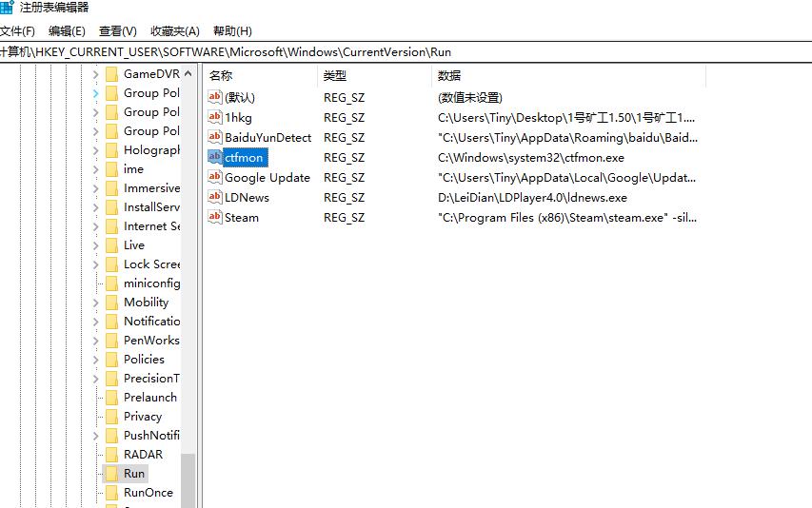Click the Run folder icon
This screenshot has width=812, height=508.
111,474
